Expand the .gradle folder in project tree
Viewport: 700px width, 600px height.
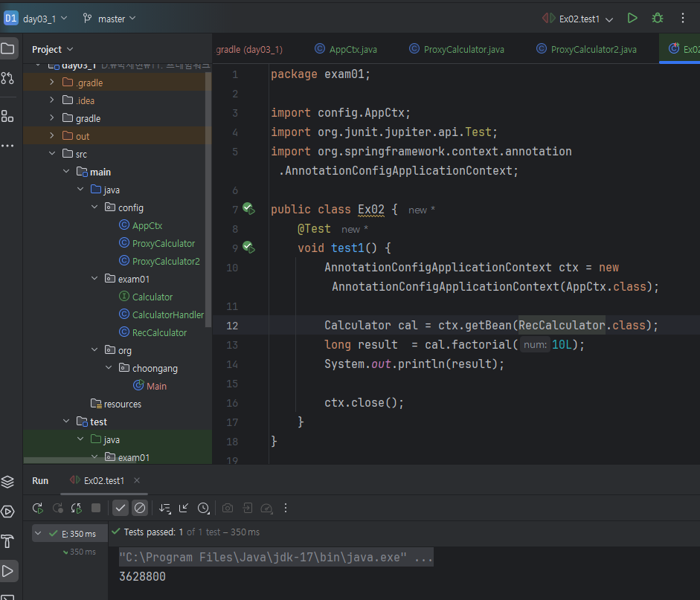click(51, 83)
